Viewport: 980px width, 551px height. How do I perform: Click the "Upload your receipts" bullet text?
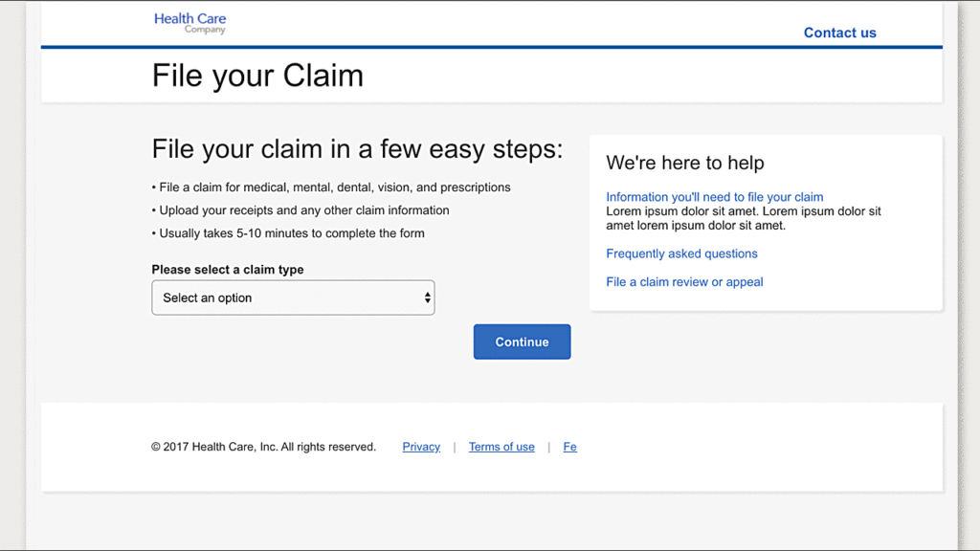click(x=302, y=210)
